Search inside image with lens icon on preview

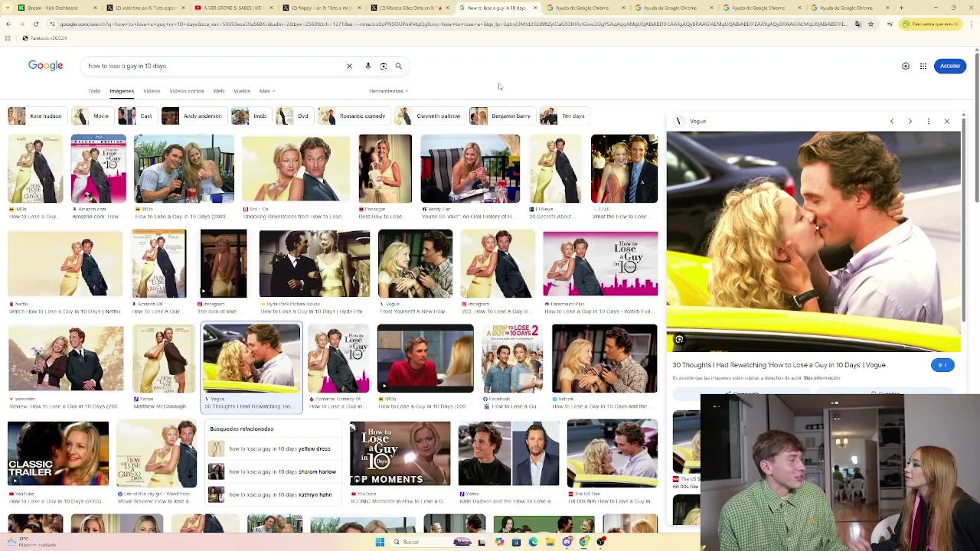click(x=679, y=339)
